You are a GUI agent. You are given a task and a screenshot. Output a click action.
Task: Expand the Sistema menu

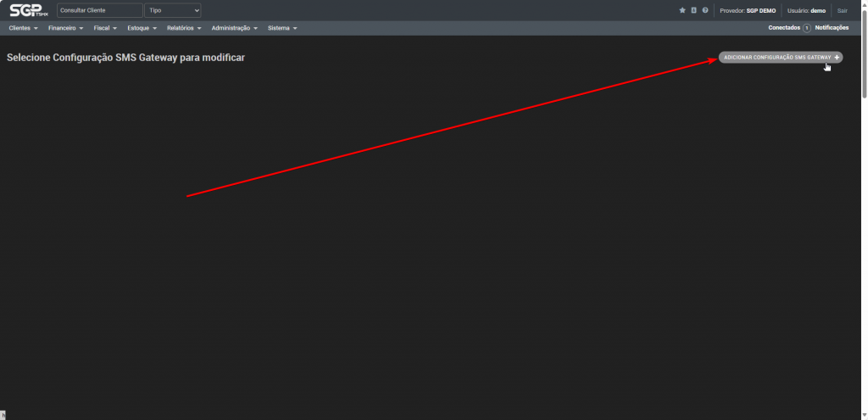click(x=281, y=28)
